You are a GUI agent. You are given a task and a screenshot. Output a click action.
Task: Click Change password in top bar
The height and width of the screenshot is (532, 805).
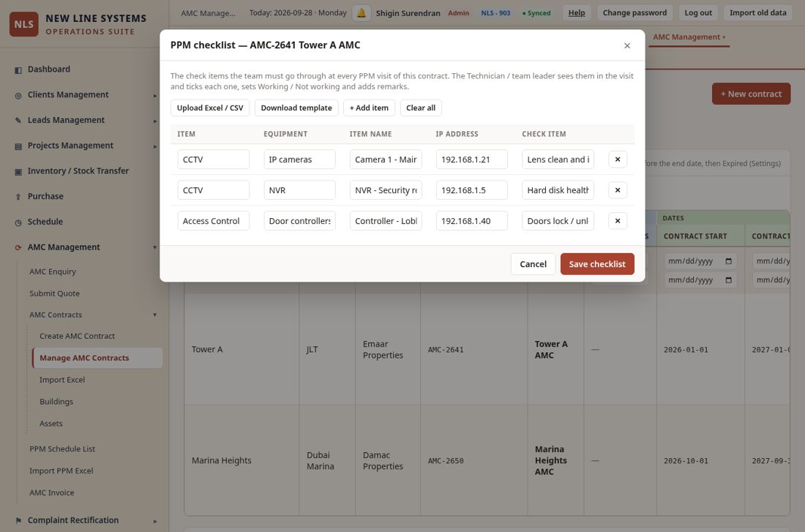(634, 13)
